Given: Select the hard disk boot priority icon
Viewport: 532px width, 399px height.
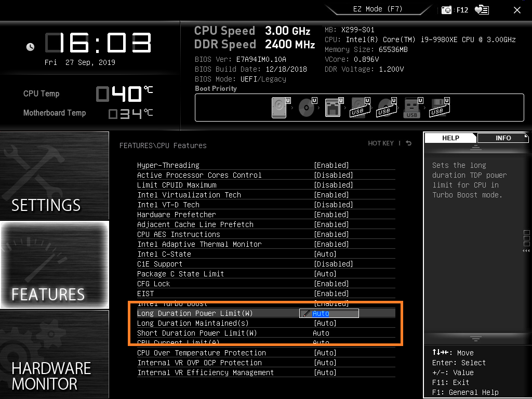Looking at the screenshot, I should [280, 108].
